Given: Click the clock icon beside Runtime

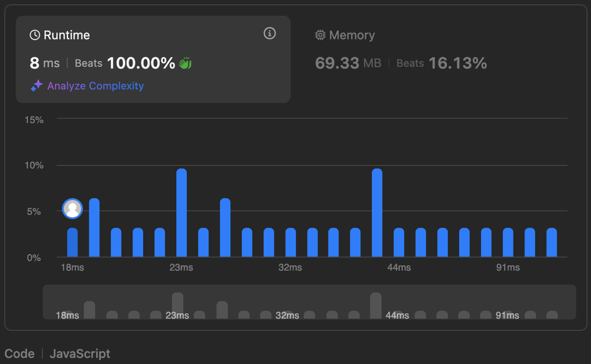Looking at the screenshot, I should [x=35, y=35].
